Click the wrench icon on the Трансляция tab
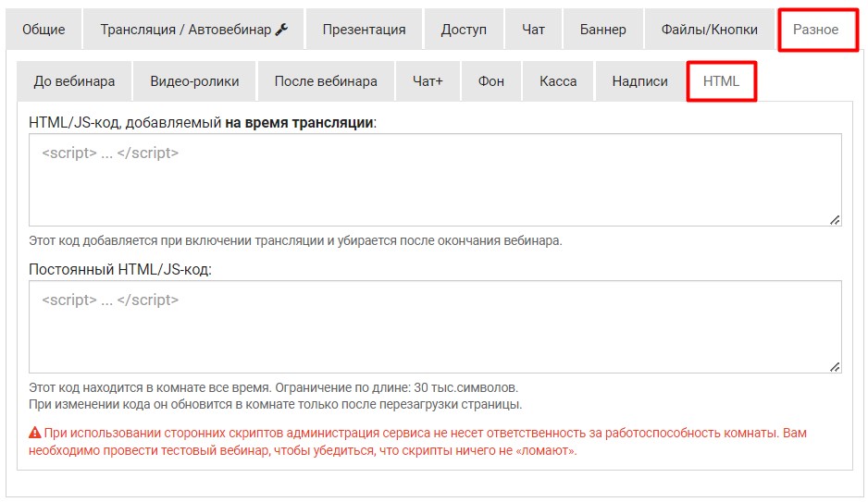The image size is (868, 502). coord(282,30)
